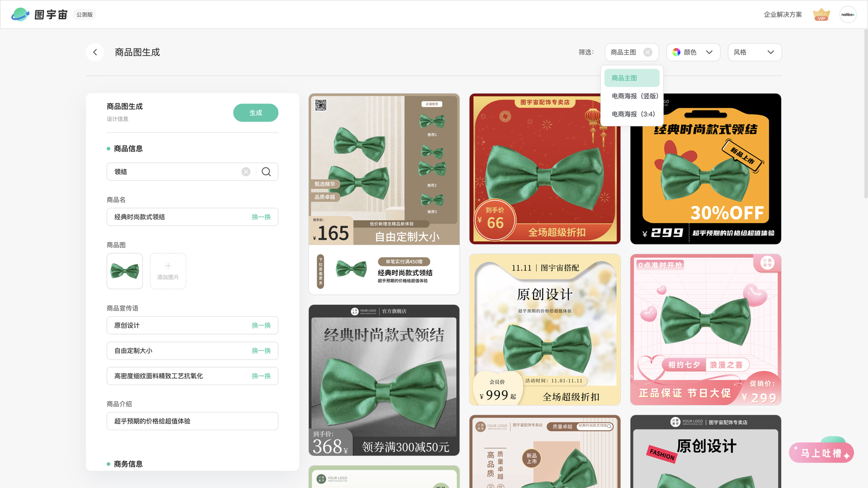This screenshot has width=868, height=488.
Task: Click the 商品宣传语 label
Action: pyautogui.click(x=123, y=308)
